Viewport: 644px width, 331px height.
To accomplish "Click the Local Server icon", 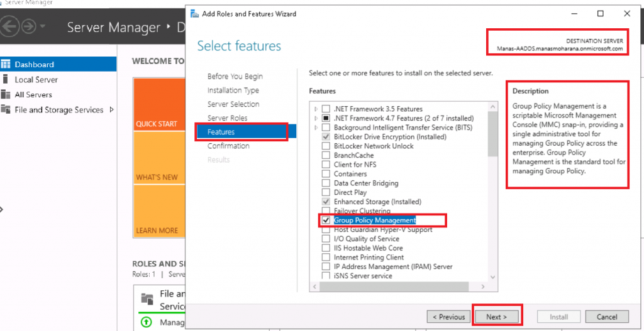I will [x=6, y=80].
